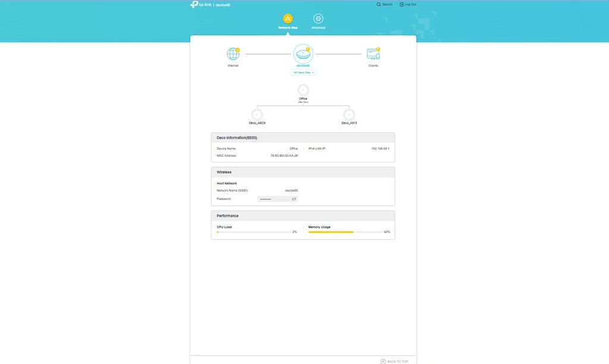Screen dimensions: 609x364
Task: View connected devices via the Clients icon
Action: click(x=373, y=54)
